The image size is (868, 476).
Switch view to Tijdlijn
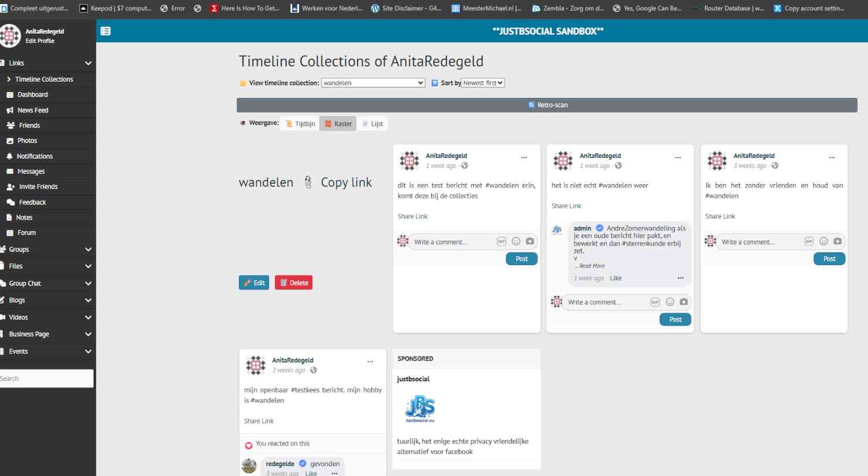(300, 124)
